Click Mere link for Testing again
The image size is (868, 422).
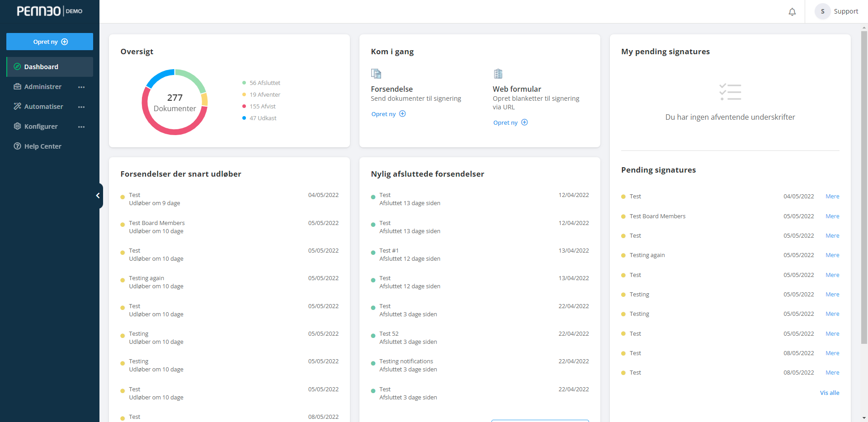832,255
